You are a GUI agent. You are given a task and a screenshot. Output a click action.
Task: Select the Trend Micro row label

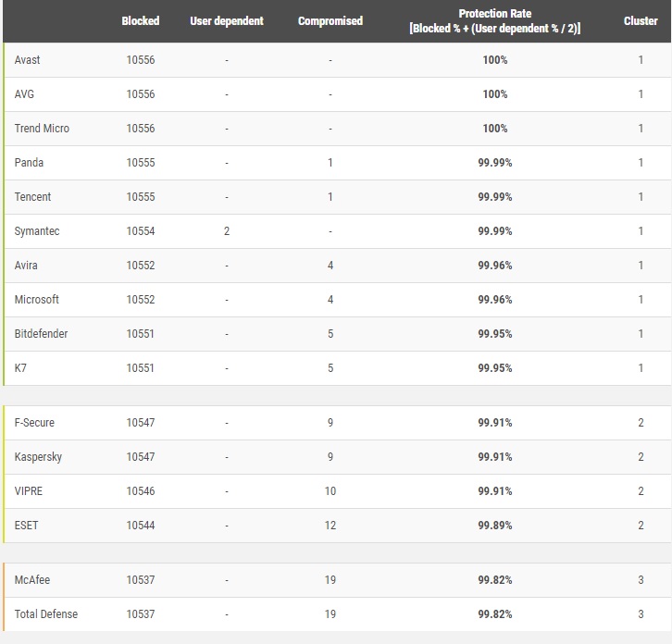click(42, 129)
